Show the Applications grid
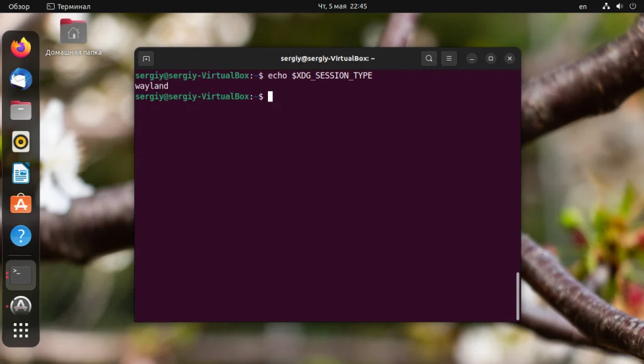The image size is (644, 364). click(x=21, y=330)
